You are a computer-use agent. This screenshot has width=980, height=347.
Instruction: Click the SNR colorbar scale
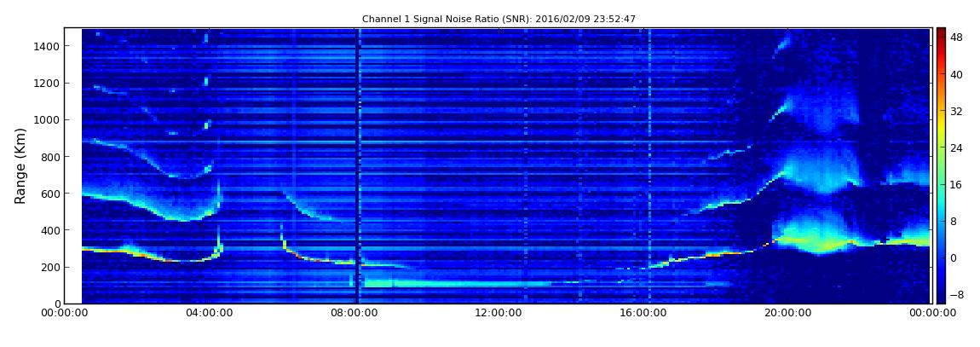point(941,165)
